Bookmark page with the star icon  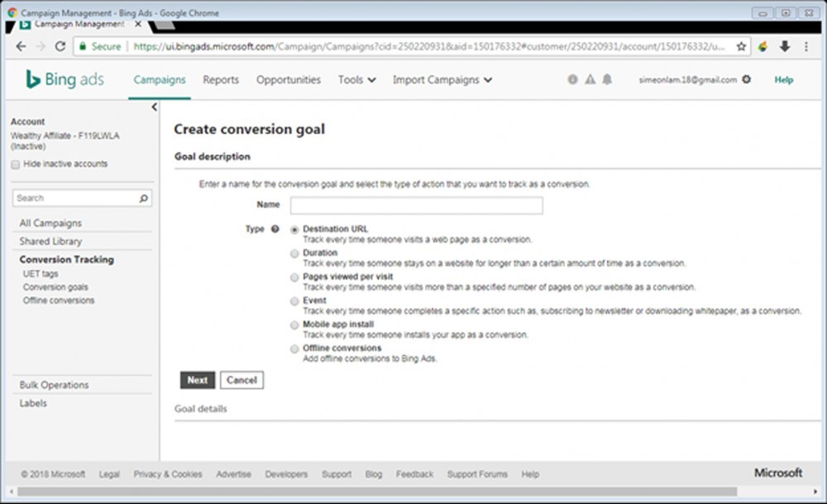tap(741, 46)
